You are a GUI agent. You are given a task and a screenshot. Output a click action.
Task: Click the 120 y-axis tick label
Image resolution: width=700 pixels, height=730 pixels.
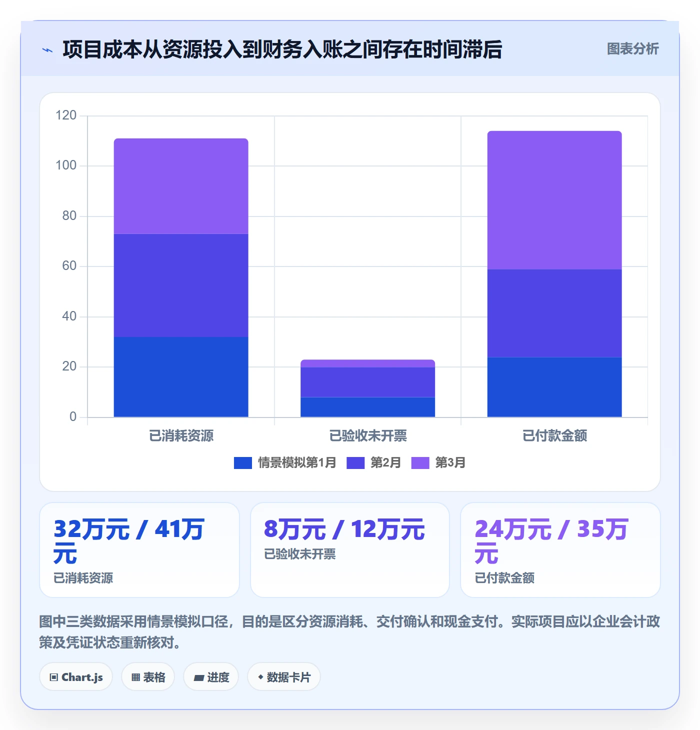click(x=66, y=115)
